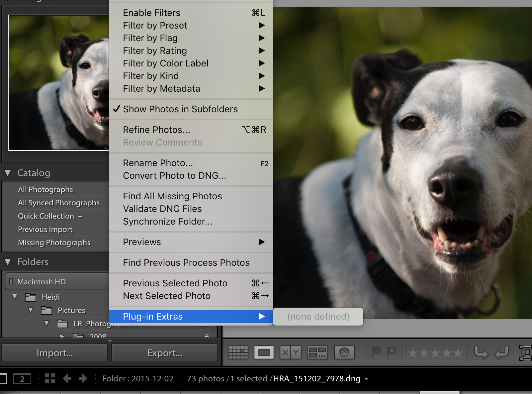Open second monitor window button
Screen dimensions: 532x394
[22, 379]
